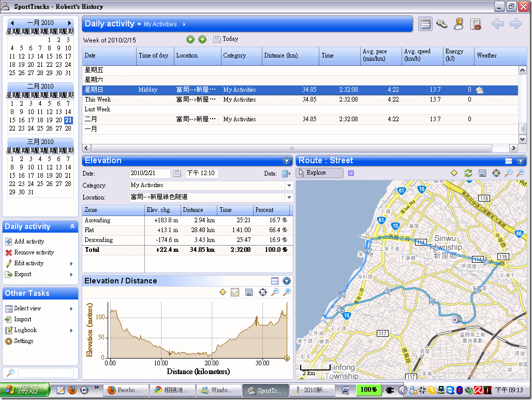The image size is (532, 400).
Task: Open the date picker beside 2010/2/21
Action: point(177,174)
